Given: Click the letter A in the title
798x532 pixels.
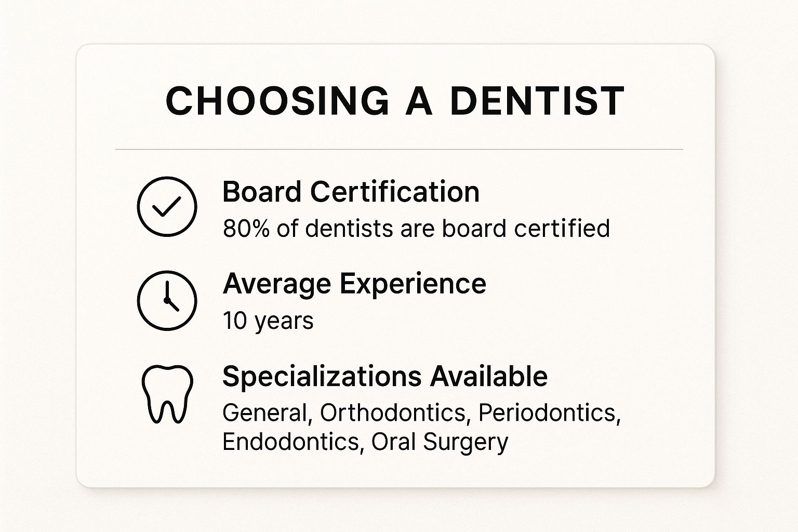Looking at the screenshot, I should (x=419, y=100).
